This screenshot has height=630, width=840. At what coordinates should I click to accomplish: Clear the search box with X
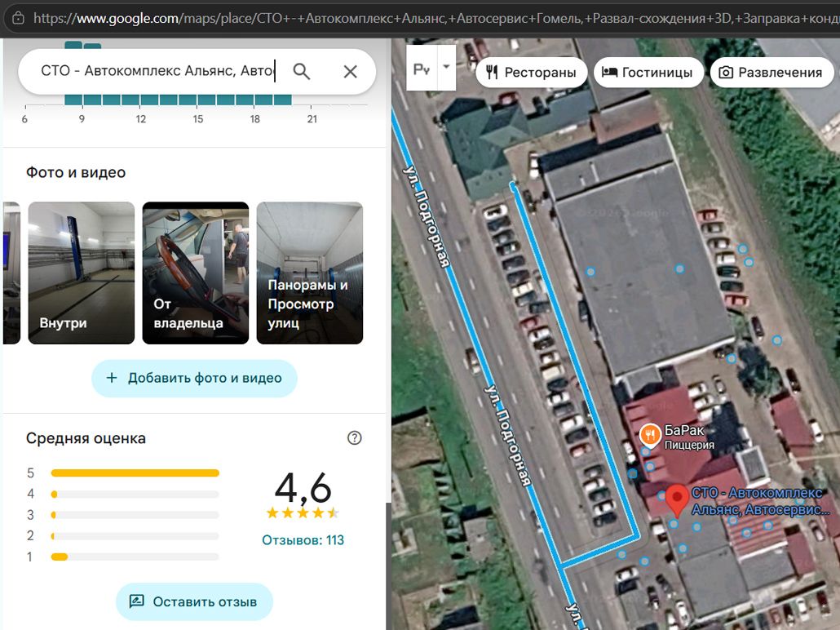pos(351,71)
